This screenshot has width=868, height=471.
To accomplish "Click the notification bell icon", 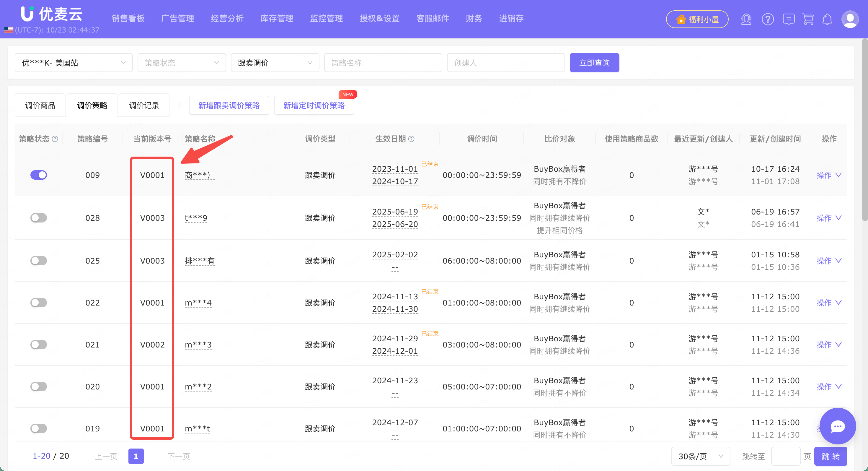I will tap(827, 19).
